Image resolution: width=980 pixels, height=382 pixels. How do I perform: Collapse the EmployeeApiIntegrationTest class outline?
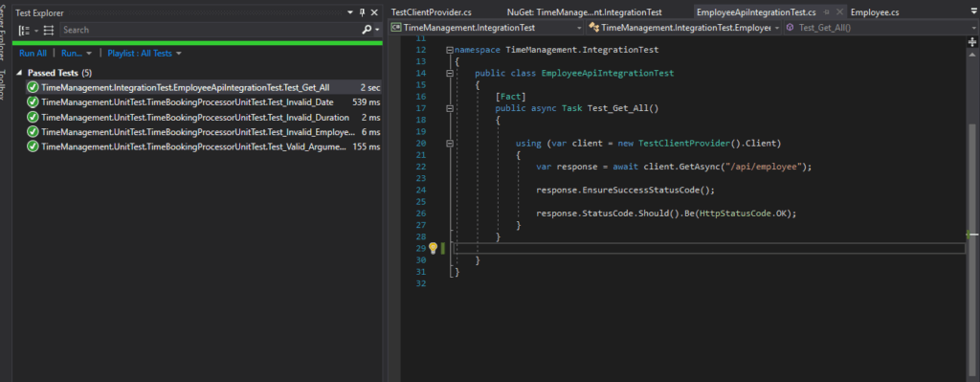[450, 73]
